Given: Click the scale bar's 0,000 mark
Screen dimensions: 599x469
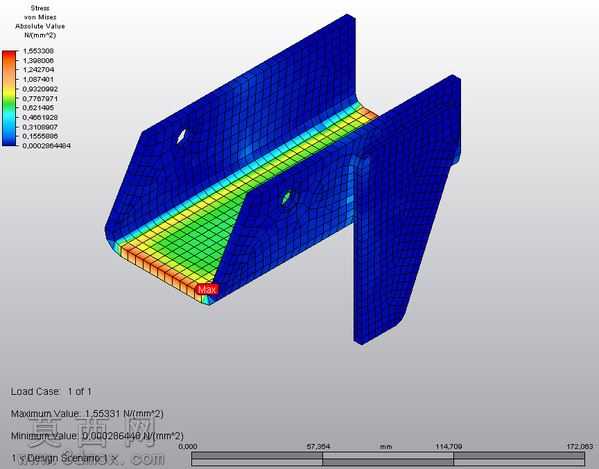Looking at the screenshot, I should [x=188, y=446].
